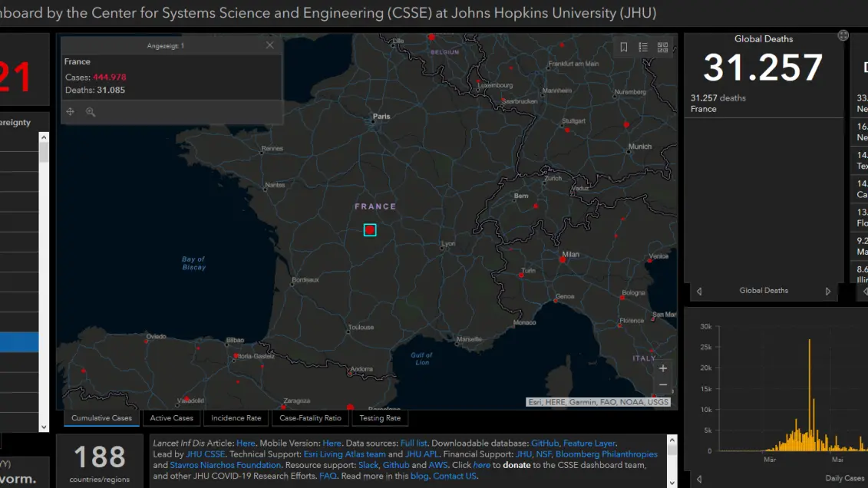Image resolution: width=868 pixels, height=488 pixels.
Task: Zoom out on the map with minus button
Action: coord(663,385)
